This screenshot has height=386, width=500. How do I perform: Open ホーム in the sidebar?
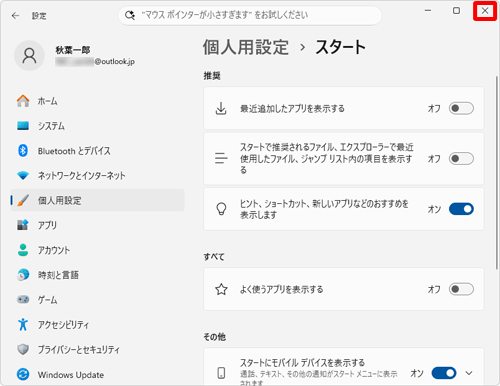tap(98, 101)
